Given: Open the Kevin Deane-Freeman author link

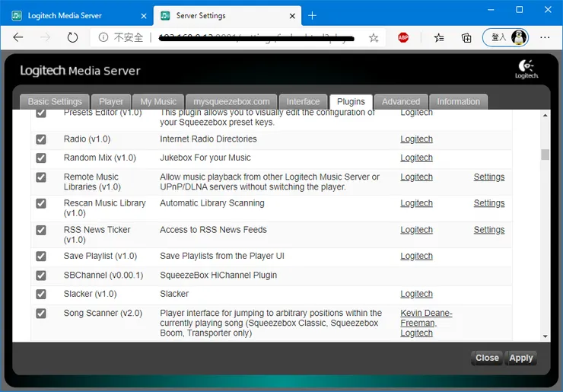Looking at the screenshot, I should [426, 318].
